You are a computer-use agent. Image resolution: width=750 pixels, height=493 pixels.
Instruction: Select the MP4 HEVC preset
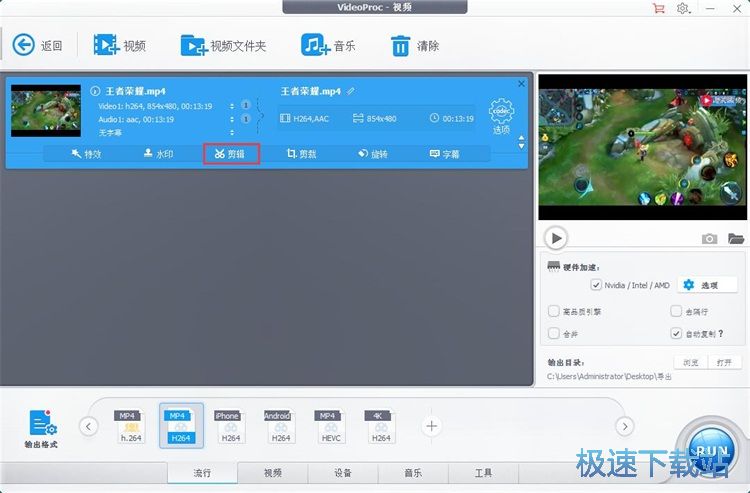(x=331, y=426)
